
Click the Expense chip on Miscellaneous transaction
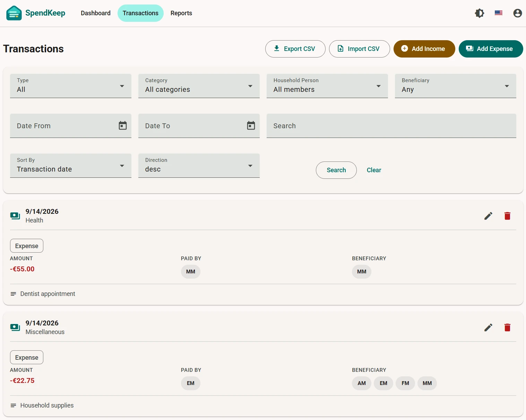(27, 357)
